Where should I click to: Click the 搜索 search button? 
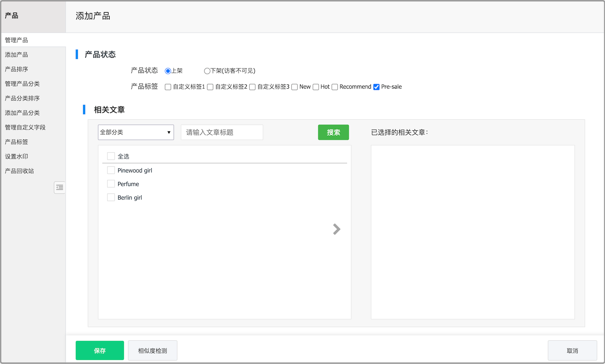(x=333, y=132)
